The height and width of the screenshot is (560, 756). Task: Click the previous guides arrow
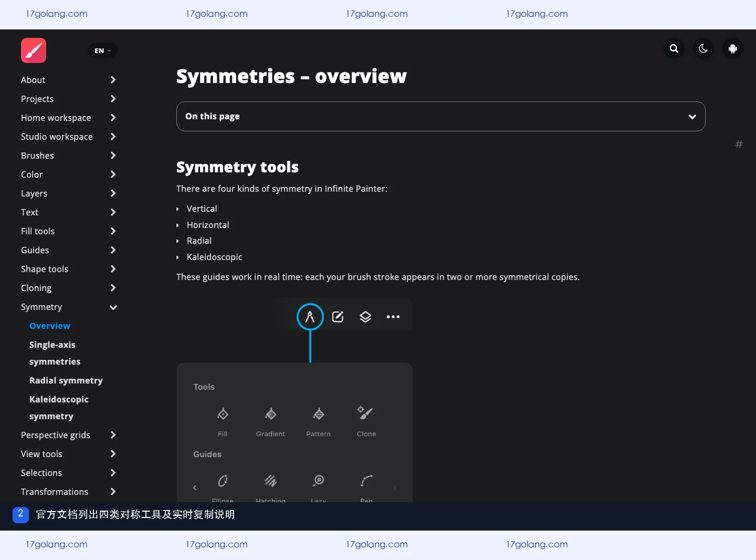click(195, 488)
